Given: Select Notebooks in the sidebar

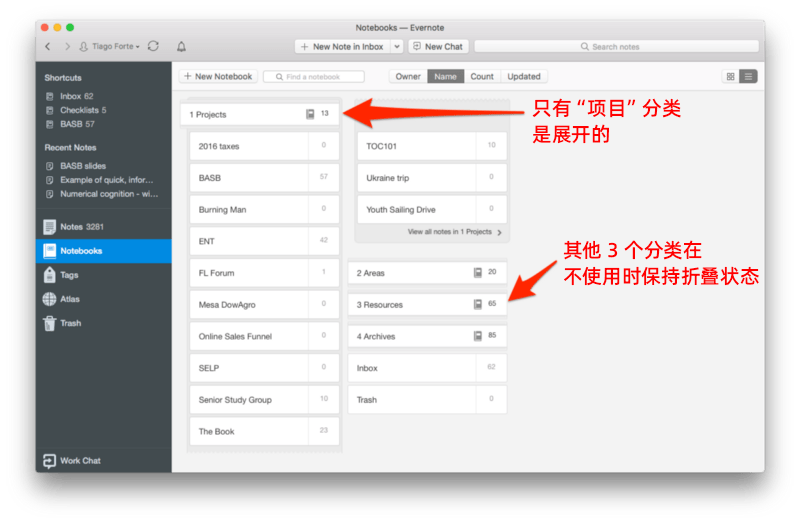Looking at the screenshot, I should tap(104, 251).
